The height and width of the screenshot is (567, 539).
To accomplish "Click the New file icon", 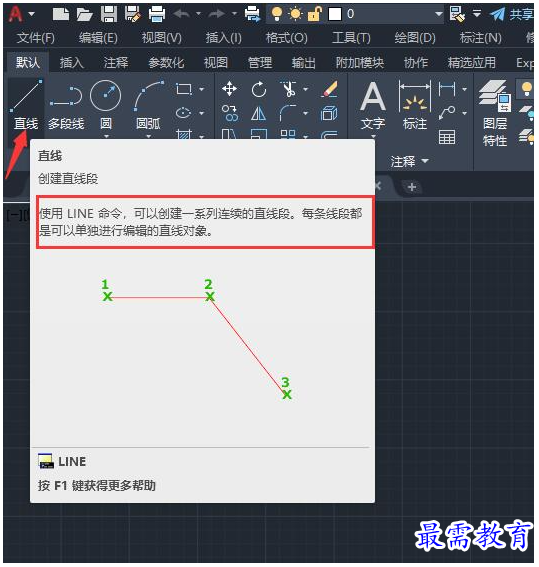I will click(x=61, y=14).
